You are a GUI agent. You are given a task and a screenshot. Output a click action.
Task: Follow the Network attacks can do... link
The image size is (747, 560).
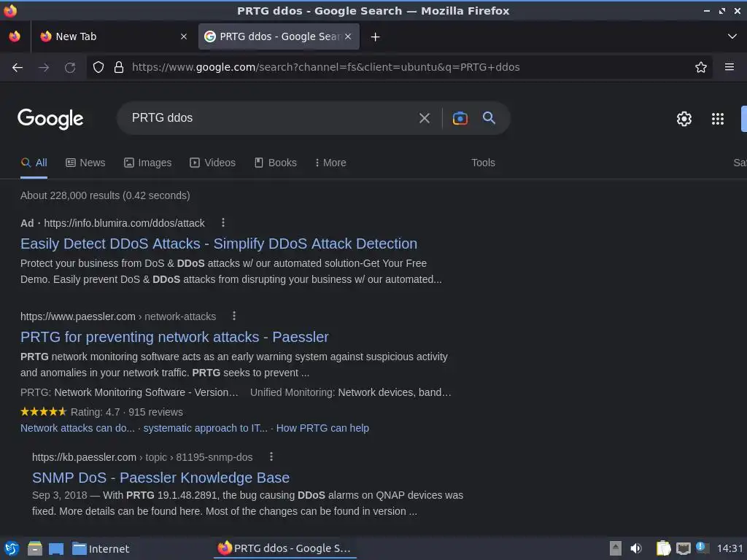coord(77,428)
